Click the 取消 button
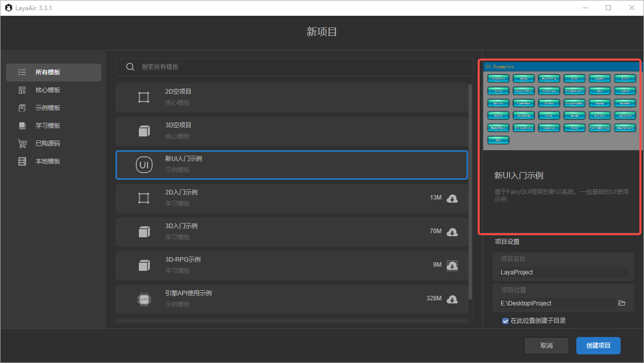Screen dimensions: 644x363 [x=546, y=345]
